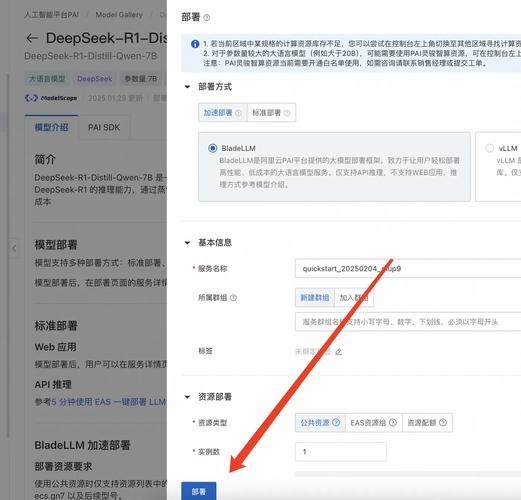The image size is (521, 500).
Task: Select the vLLM radio button
Action: tap(490, 148)
